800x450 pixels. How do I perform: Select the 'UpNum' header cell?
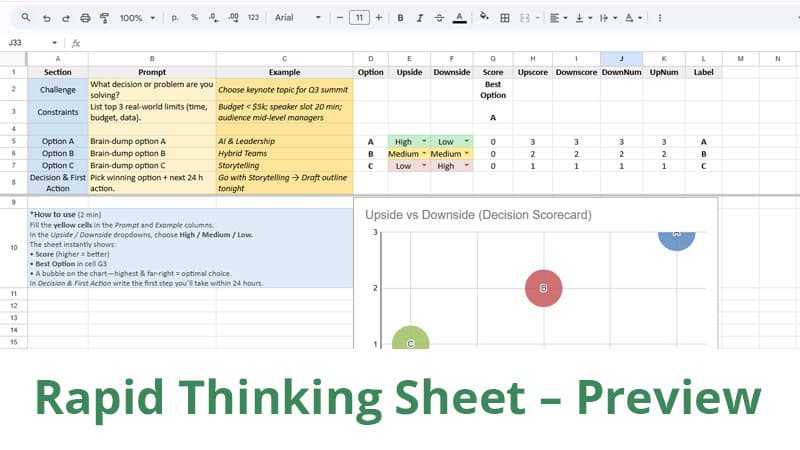(664, 72)
